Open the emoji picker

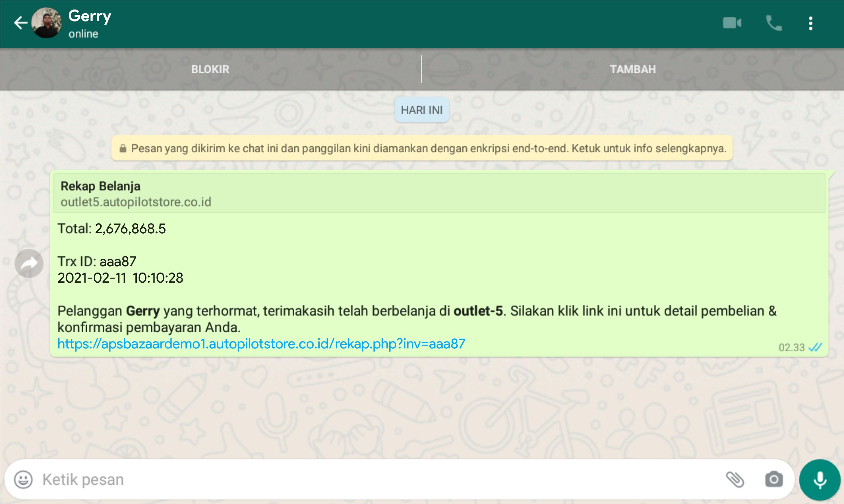tap(23, 480)
